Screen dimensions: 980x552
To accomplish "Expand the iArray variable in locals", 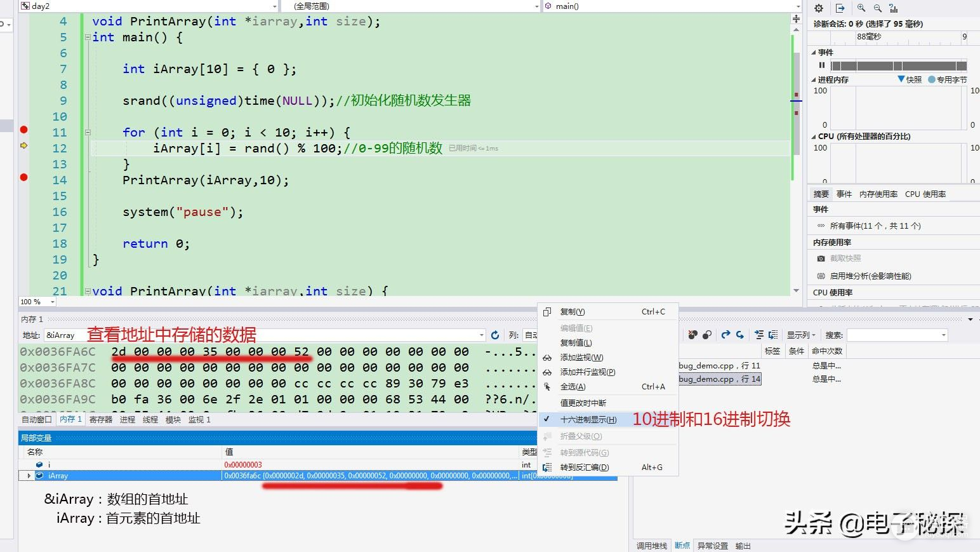I will pyautogui.click(x=29, y=475).
